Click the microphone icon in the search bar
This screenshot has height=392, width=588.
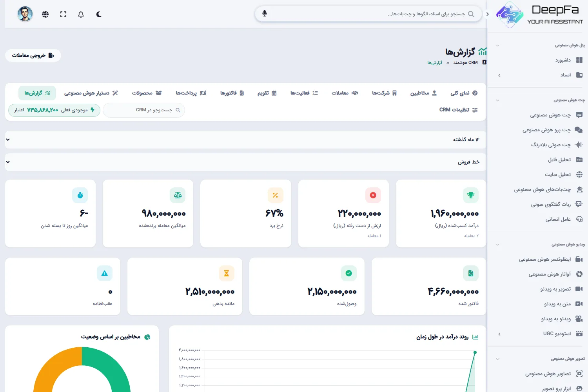pyautogui.click(x=265, y=14)
